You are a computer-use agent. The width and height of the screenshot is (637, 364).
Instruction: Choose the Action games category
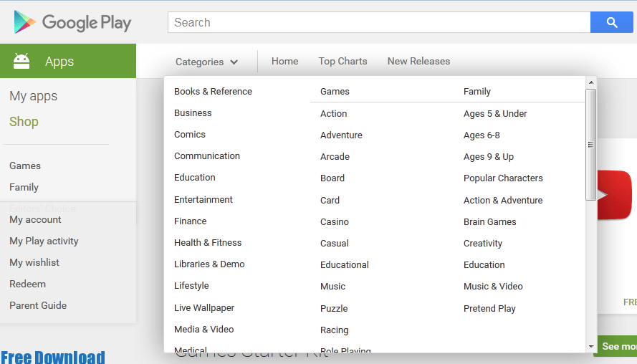click(333, 114)
